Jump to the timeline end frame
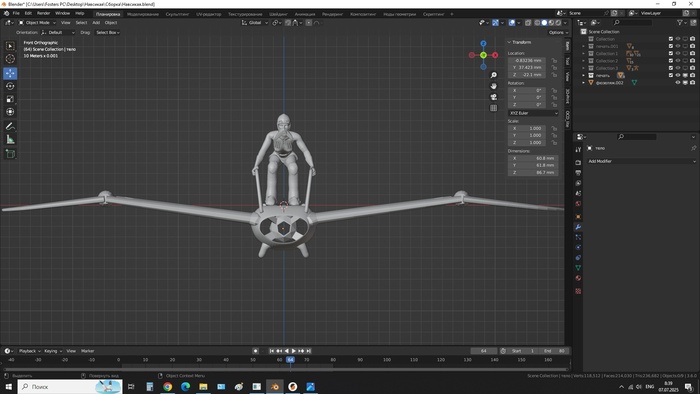Viewport: 700px width, 394px height. tap(308, 351)
